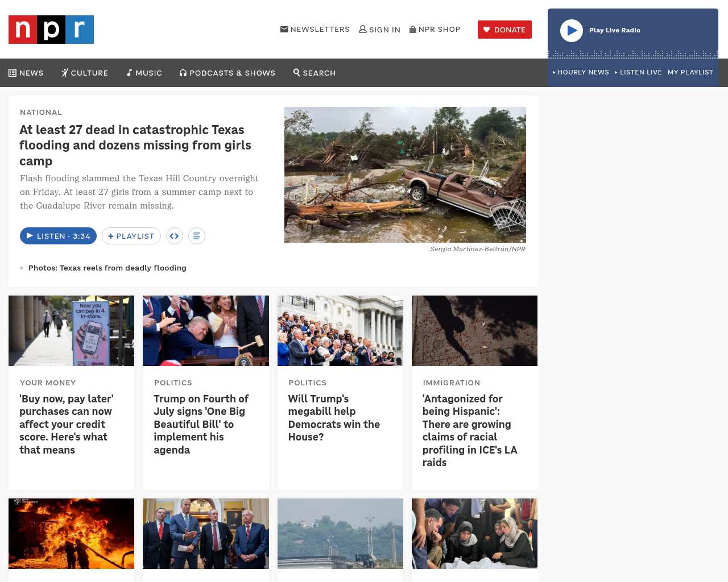Open the transcript icon
Screen dimensions: 728x582
coord(197,236)
